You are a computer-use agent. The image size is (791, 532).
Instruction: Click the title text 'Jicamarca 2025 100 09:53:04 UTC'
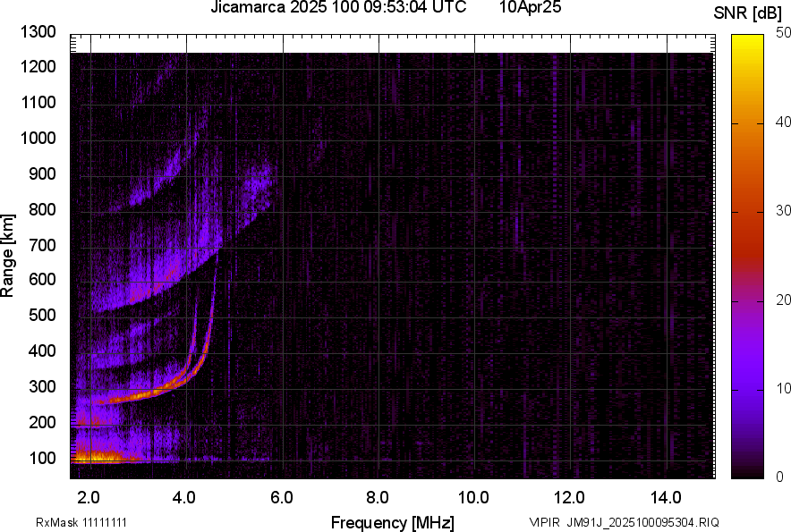338,7
